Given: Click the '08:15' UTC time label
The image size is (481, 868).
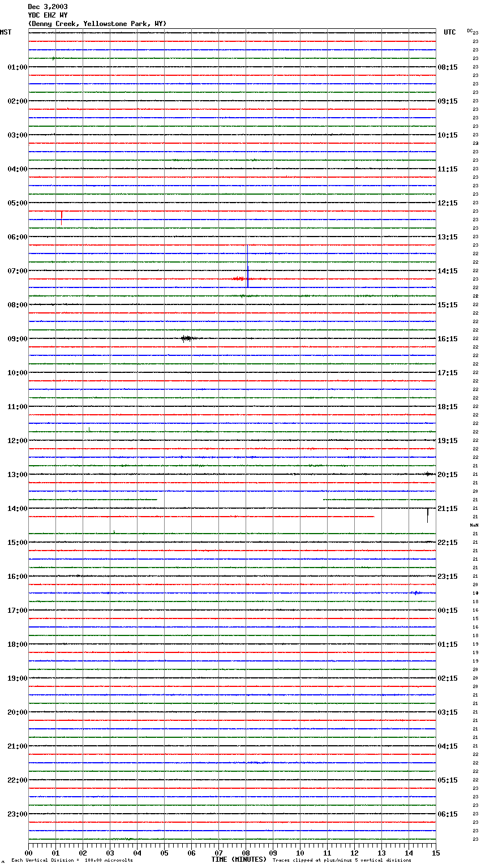Looking at the screenshot, I should (448, 67).
